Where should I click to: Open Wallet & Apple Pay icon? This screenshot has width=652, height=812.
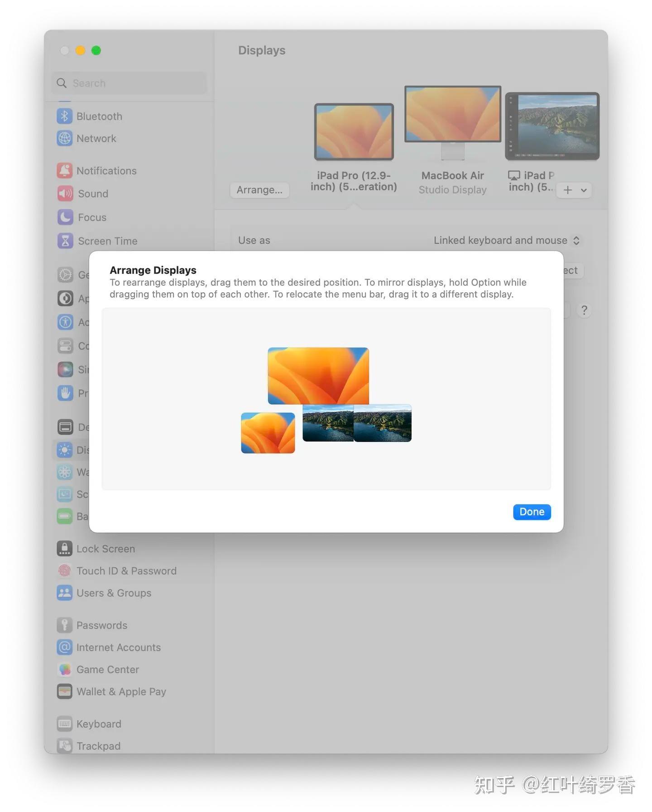(x=64, y=691)
